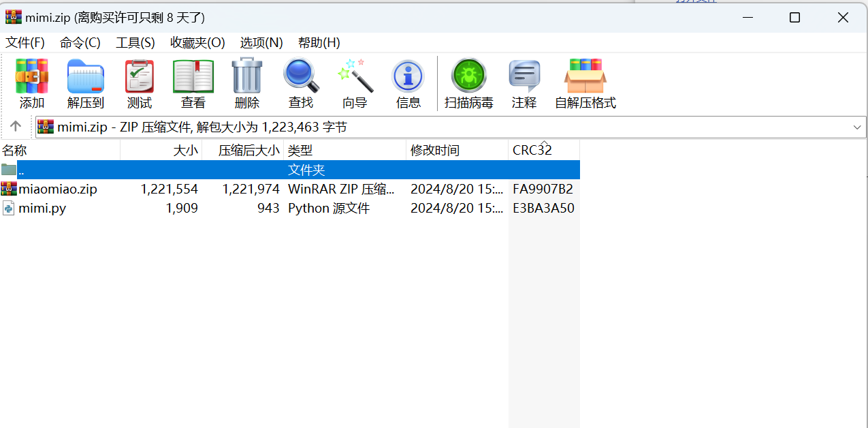Viewport: 868px width, 428px height.
Task: Click the size value 1,221,554
Action: click(169, 189)
